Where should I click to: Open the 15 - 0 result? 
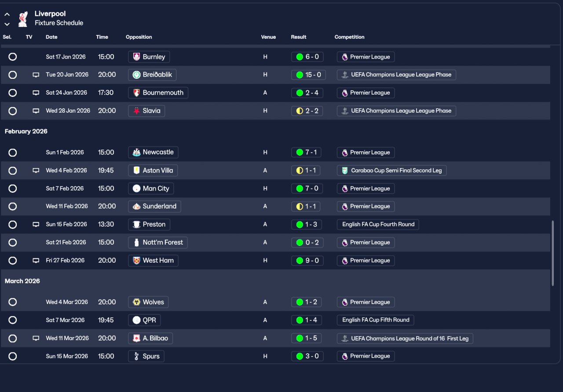(309, 75)
